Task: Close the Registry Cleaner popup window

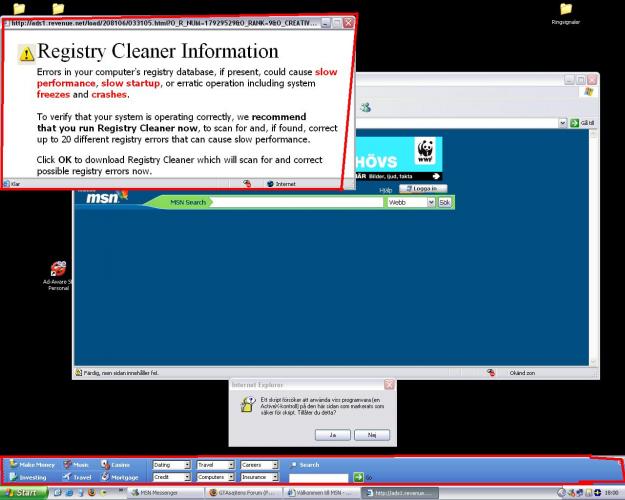Action: pos(348,23)
